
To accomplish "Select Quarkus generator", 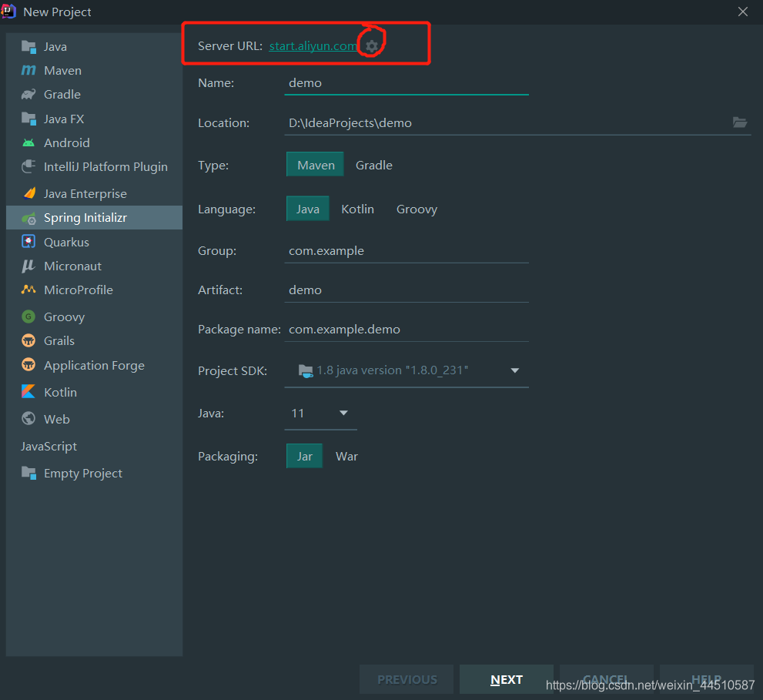I will pos(94,242).
